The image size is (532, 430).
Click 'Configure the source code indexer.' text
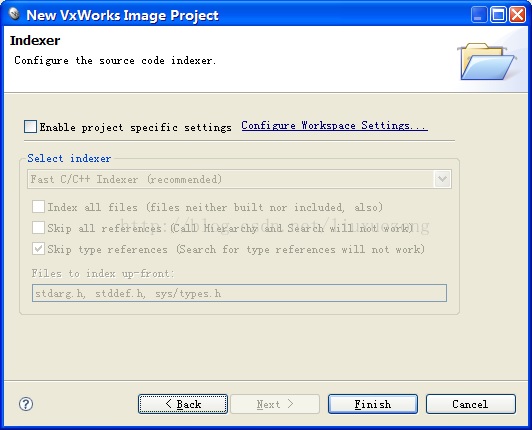point(115,60)
